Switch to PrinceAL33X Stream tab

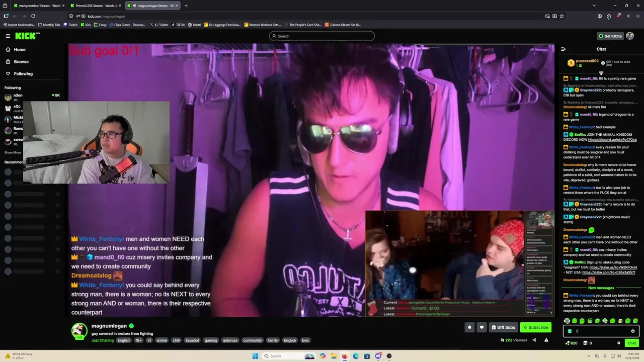(x=97, y=6)
